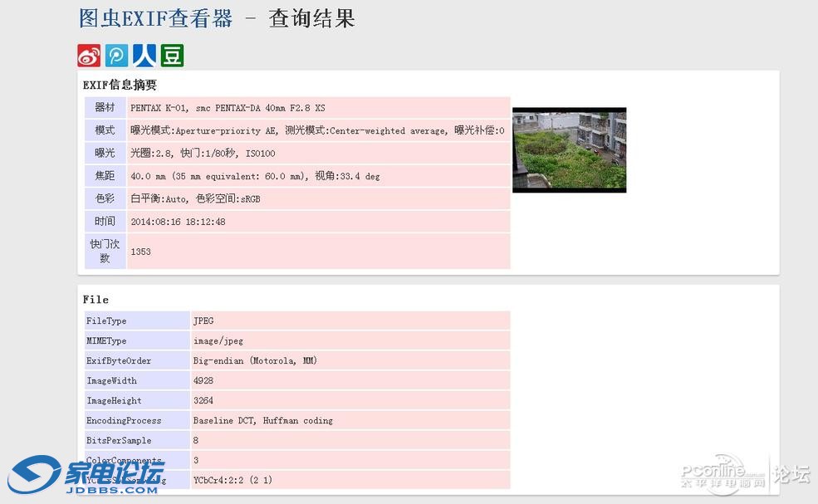Click the File section heading
The image size is (818, 504).
point(96,299)
